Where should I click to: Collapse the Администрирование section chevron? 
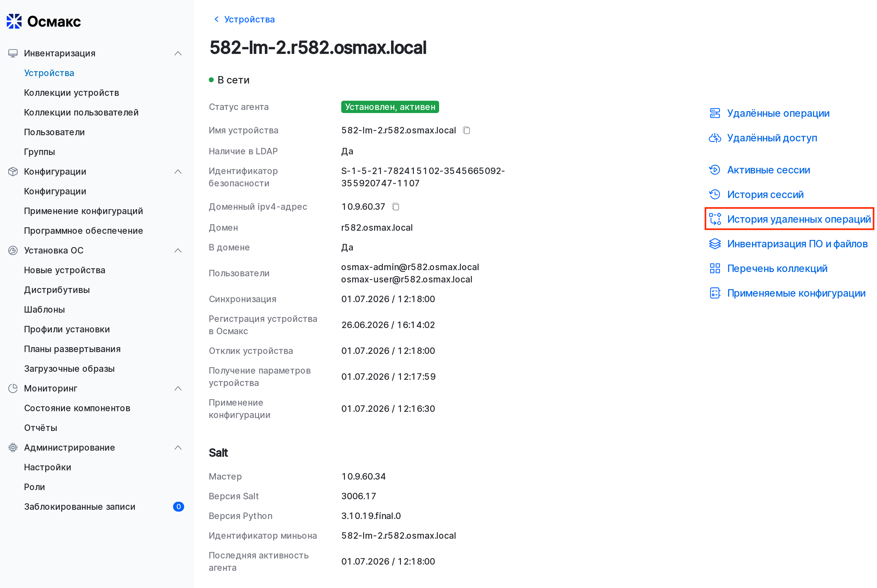point(178,447)
